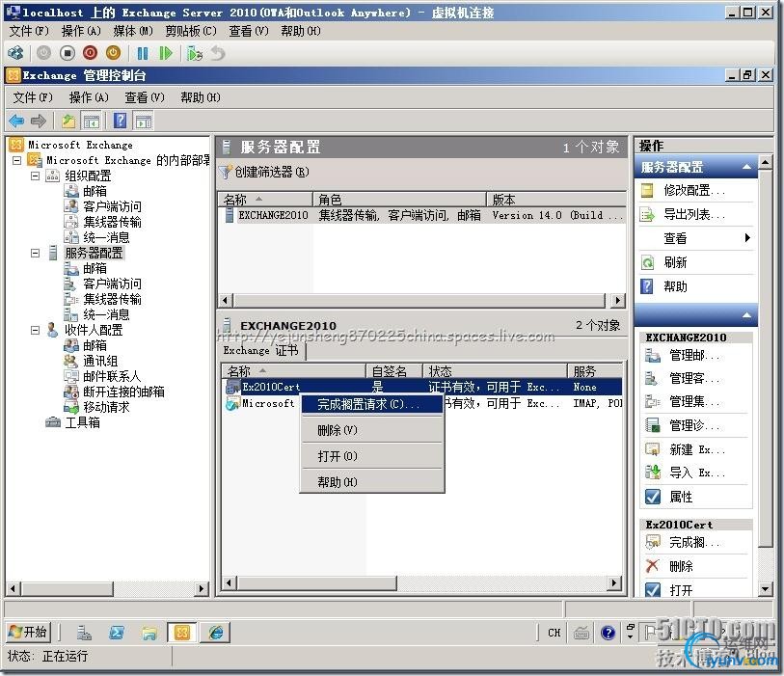Collapse 服务器配置 section in action pane
This screenshot has height=676, width=784.
pos(746,167)
